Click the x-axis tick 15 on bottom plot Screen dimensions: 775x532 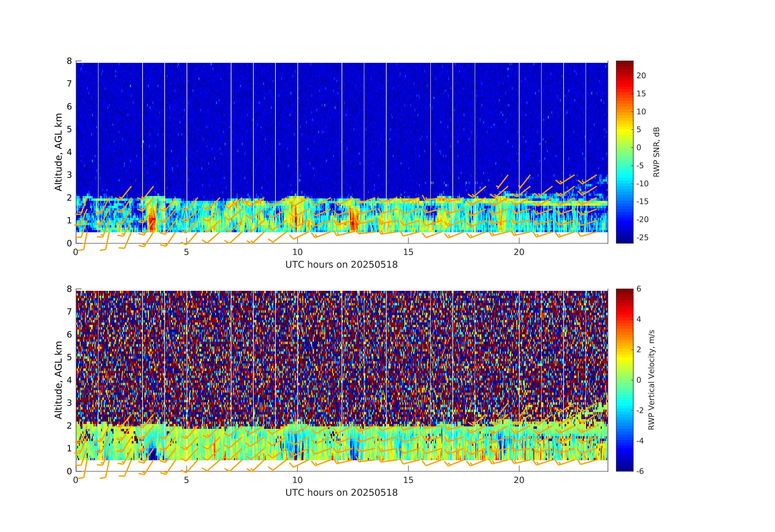408,480
